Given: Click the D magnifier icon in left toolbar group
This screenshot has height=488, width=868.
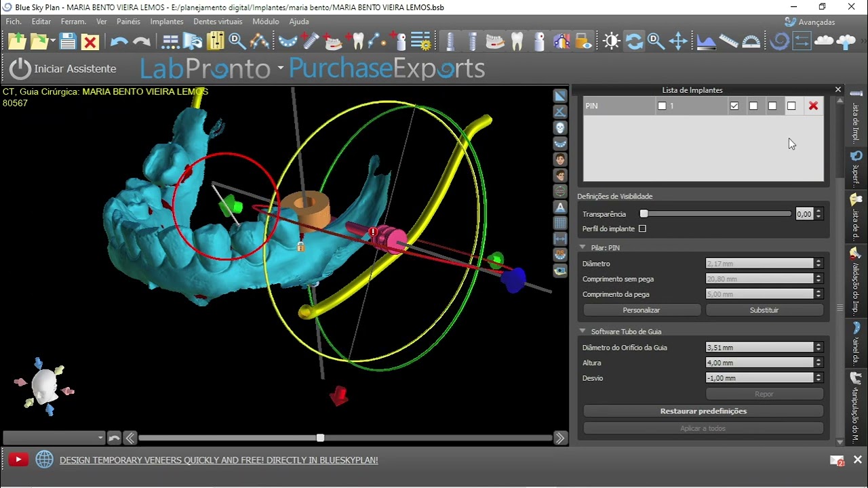Looking at the screenshot, I should tap(237, 42).
